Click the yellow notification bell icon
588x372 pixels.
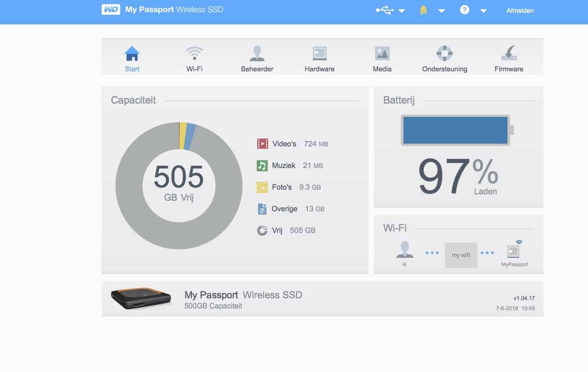pos(423,10)
